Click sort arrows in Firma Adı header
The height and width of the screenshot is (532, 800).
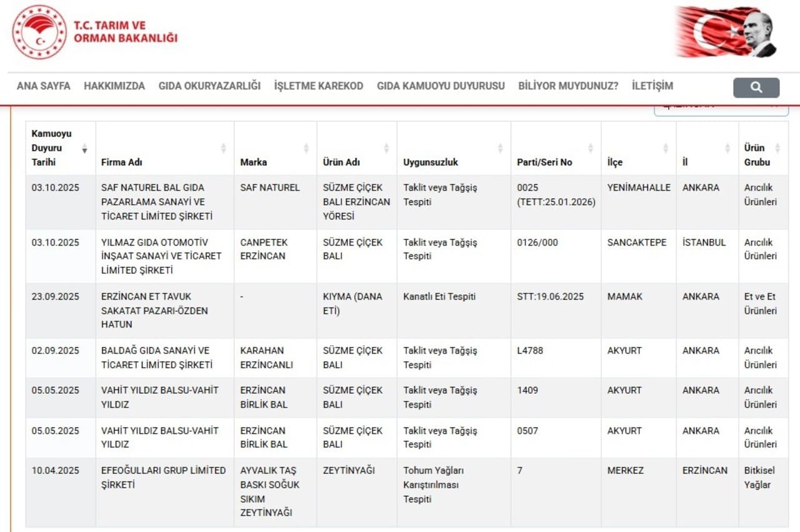223,149
